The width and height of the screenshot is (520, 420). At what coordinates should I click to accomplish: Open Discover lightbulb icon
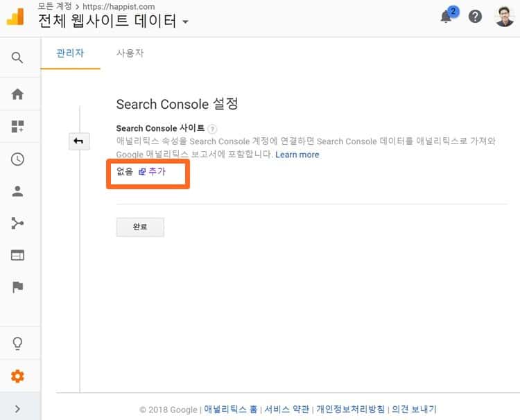pyautogui.click(x=17, y=344)
